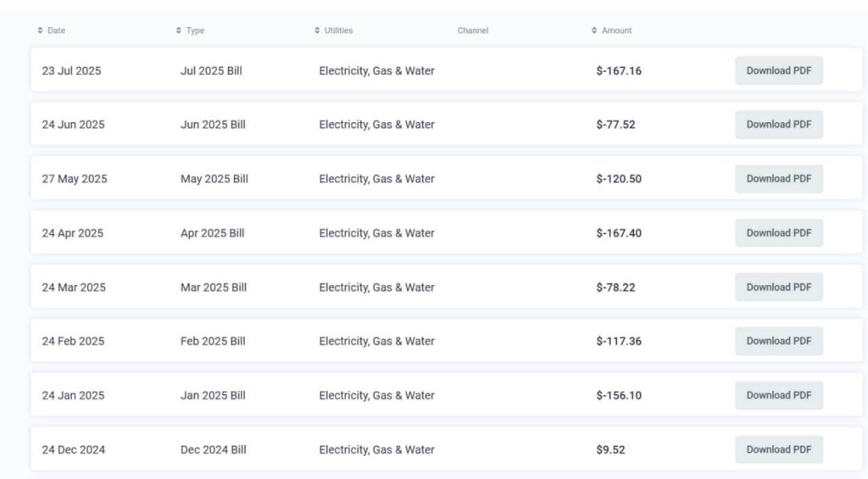Click the amount $-156.10
Viewport: 868px width, 479px height.
coord(619,395)
